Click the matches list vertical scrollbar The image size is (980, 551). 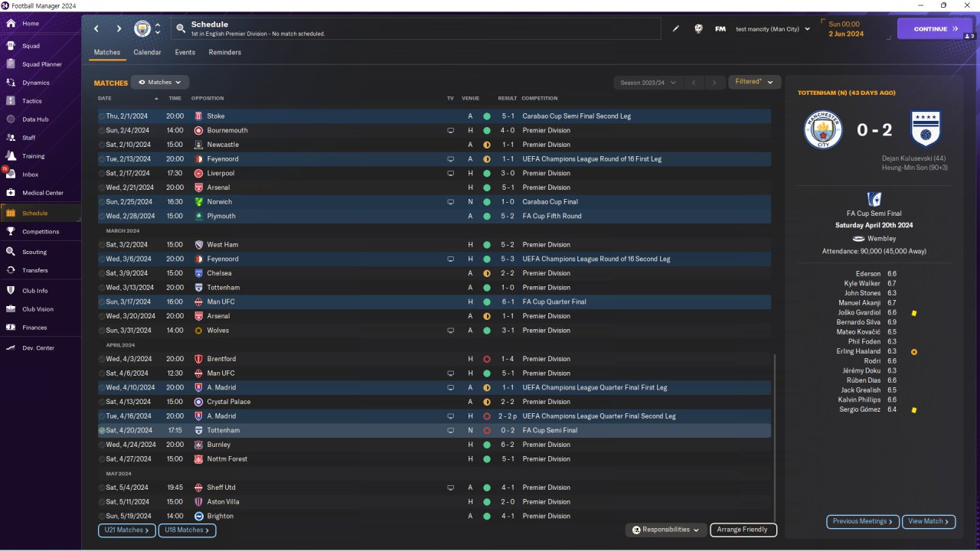click(775, 437)
